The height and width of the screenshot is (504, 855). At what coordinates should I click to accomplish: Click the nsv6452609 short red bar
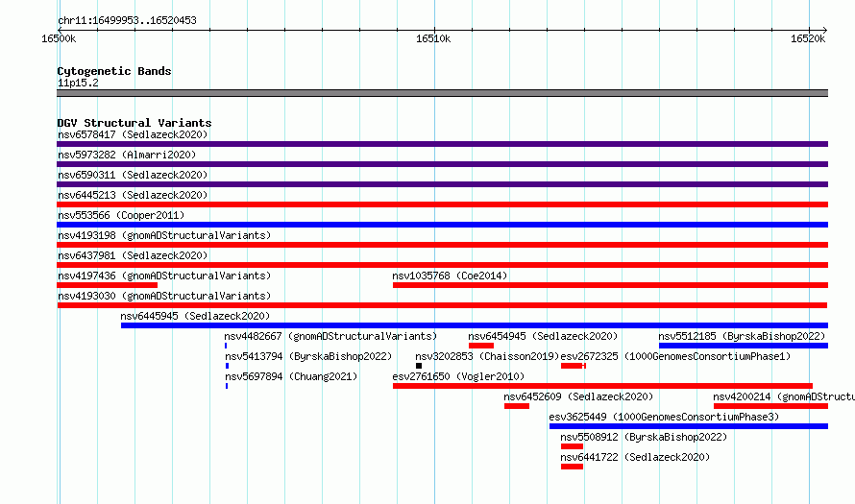click(x=517, y=406)
